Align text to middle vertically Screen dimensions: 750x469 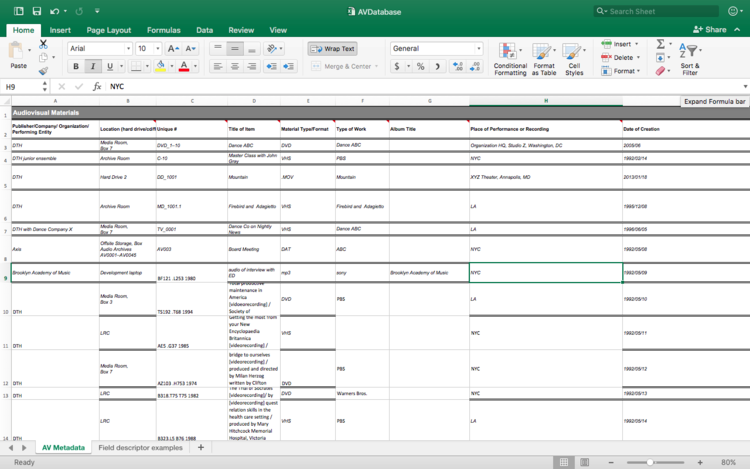(235, 48)
